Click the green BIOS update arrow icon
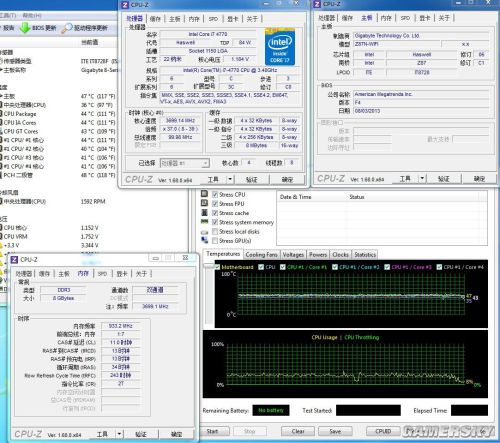500x443 pixels. pyautogui.click(x=25, y=28)
